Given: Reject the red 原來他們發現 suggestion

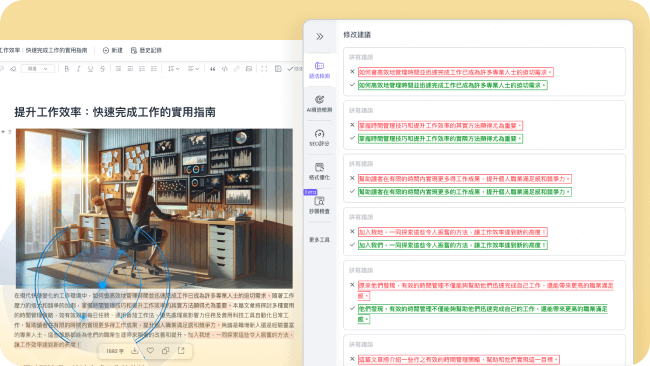Looking at the screenshot, I should [x=352, y=285].
